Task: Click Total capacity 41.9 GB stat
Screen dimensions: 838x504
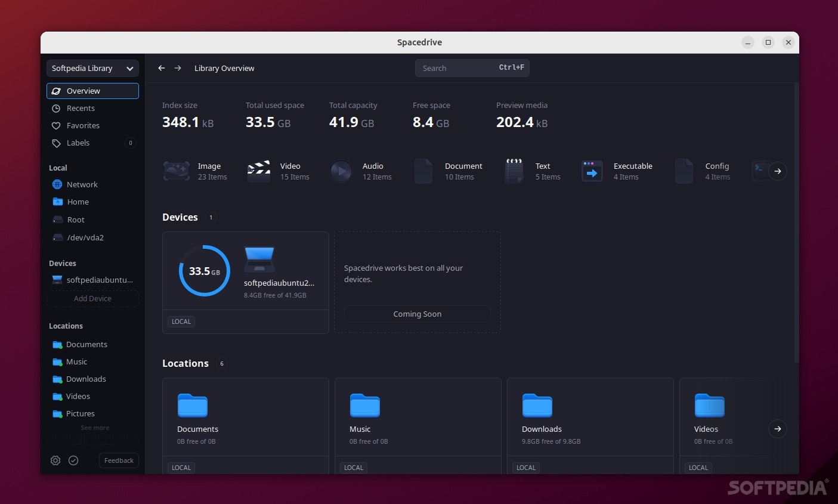Action: (x=353, y=116)
